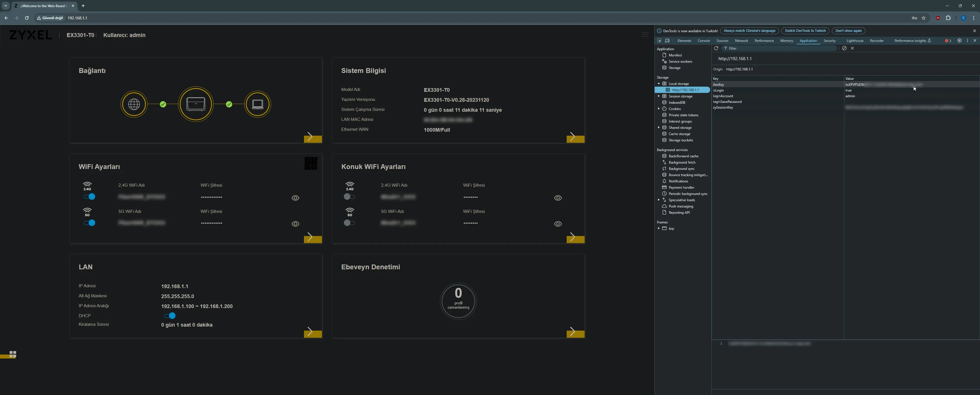Click Don't show again button

coord(848,31)
